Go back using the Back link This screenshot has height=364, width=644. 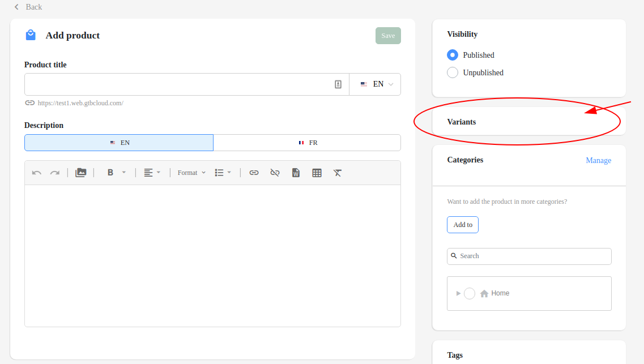coord(28,7)
